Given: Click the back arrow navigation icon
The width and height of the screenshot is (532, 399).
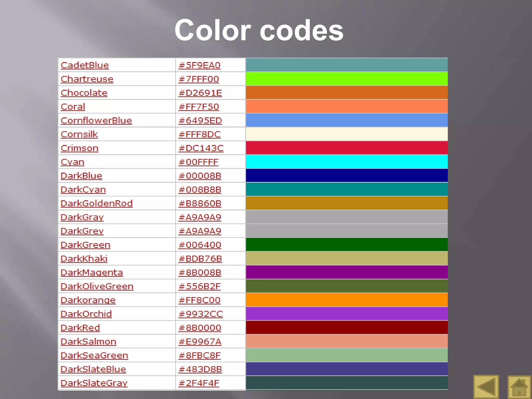Looking at the screenshot, I should pyautogui.click(x=486, y=386).
